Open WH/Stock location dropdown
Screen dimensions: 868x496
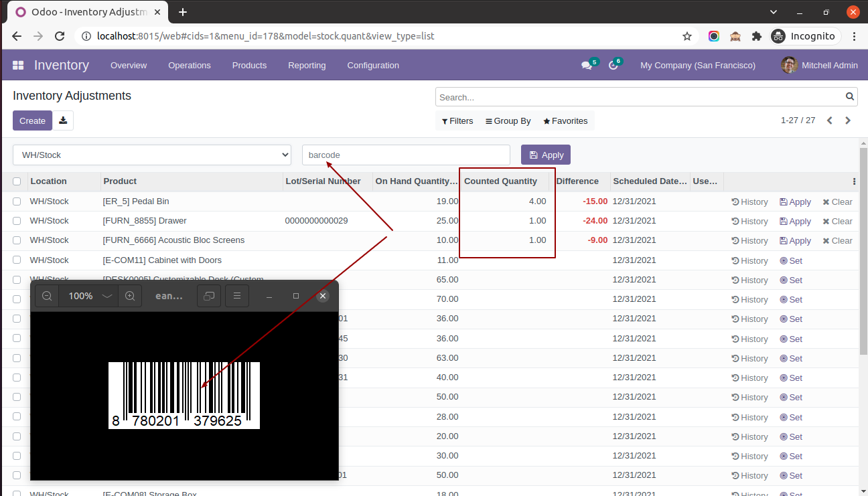click(152, 155)
